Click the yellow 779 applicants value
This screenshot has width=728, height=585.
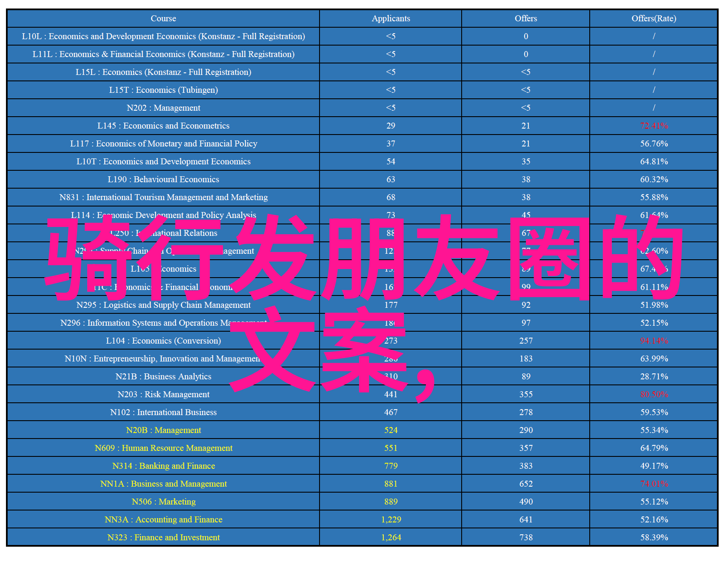[391, 466]
